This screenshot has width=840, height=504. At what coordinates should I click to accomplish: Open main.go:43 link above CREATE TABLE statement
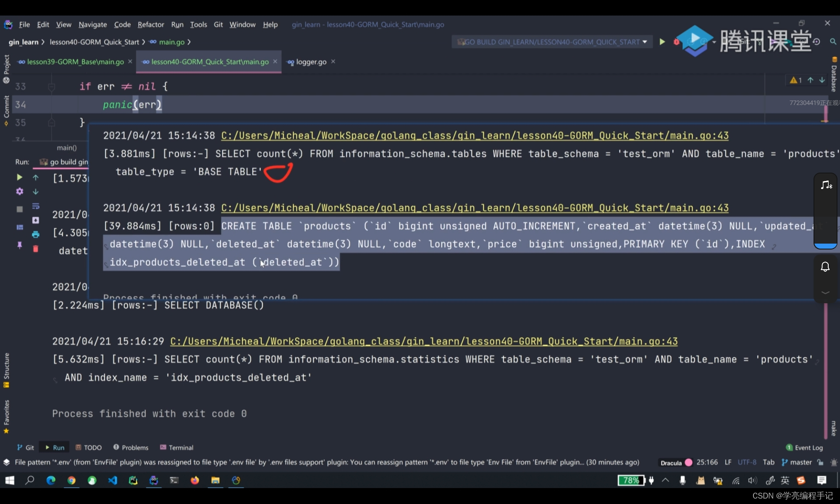click(x=475, y=208)
